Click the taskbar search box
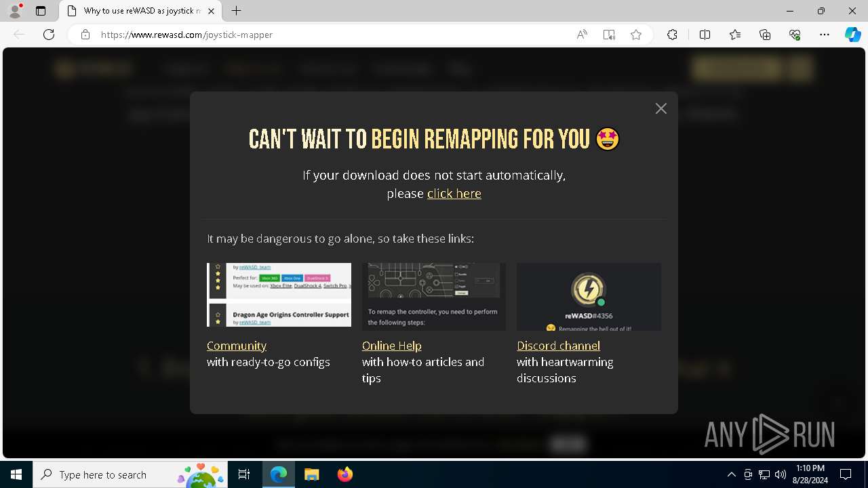 (x=130, y=474)
